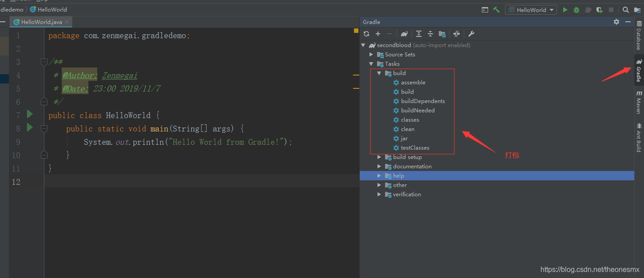Run HelloWorld with coverage shield icon

pyautogui.click(x=600, y=10)
